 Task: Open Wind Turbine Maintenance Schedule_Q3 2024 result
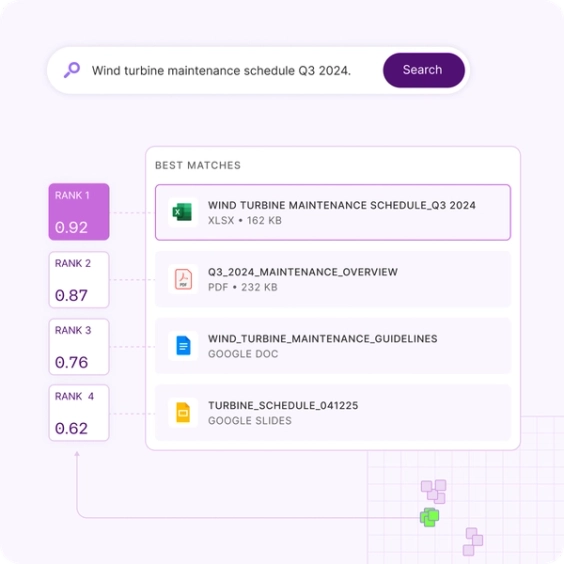333,212
